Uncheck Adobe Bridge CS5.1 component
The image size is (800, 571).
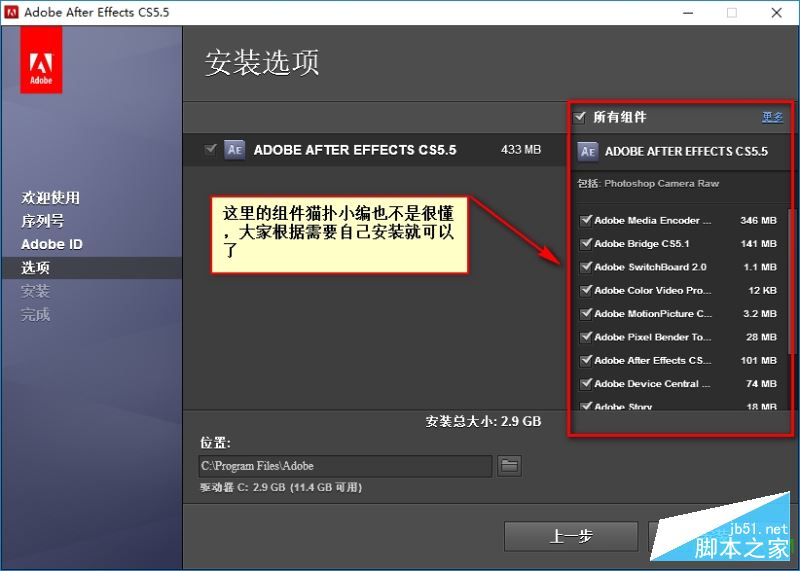coord(586,243)
